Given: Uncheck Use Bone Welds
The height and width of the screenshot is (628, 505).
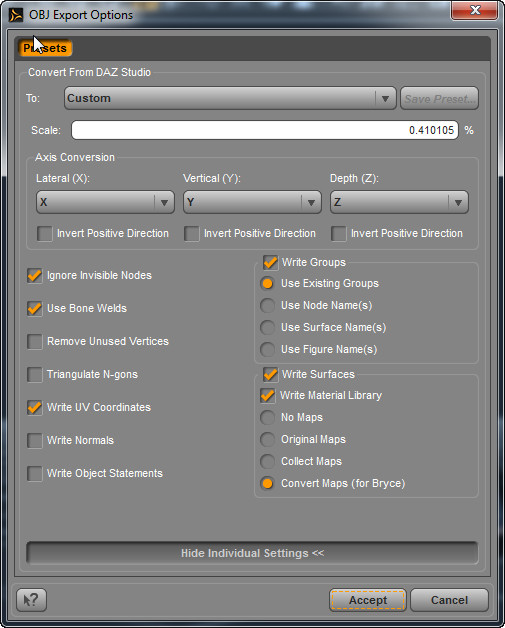Looking at the screenshot, I should pyautogui.click(x=35, y=308).
